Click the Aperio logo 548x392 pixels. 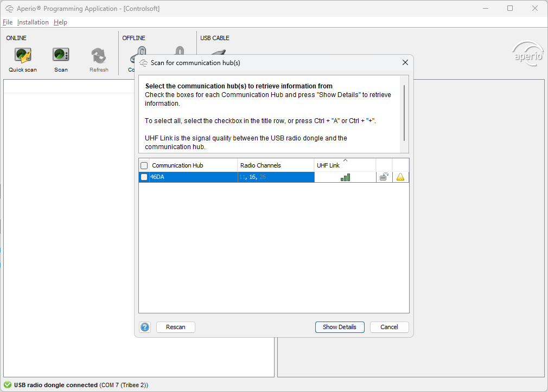point(528,54)
